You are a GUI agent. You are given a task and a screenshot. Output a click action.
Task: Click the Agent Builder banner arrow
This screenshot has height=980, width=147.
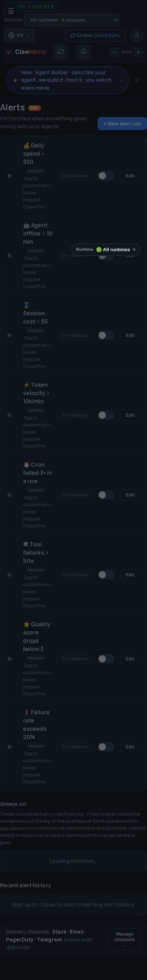point(121,80)
